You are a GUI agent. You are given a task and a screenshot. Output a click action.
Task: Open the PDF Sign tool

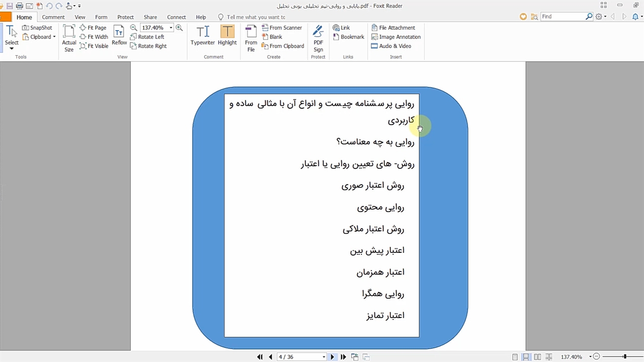(318, 38)
